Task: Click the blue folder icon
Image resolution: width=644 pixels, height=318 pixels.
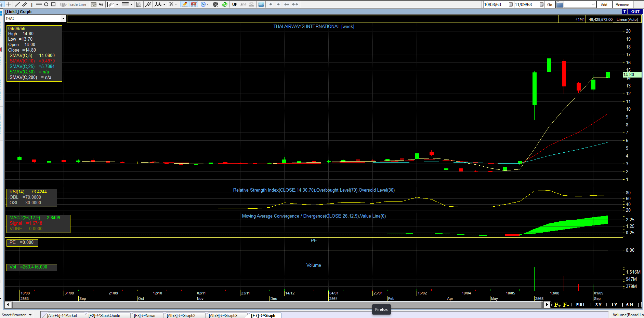Action: tap(560, 4)
